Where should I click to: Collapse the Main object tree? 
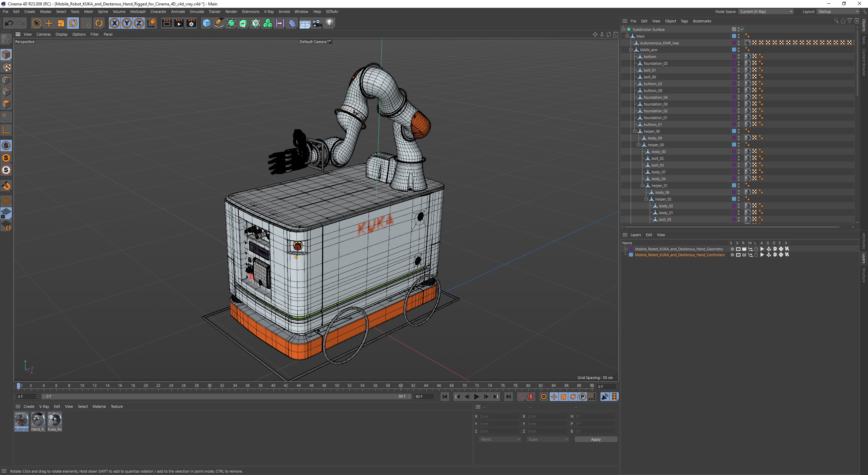click(x=627, y=36)
